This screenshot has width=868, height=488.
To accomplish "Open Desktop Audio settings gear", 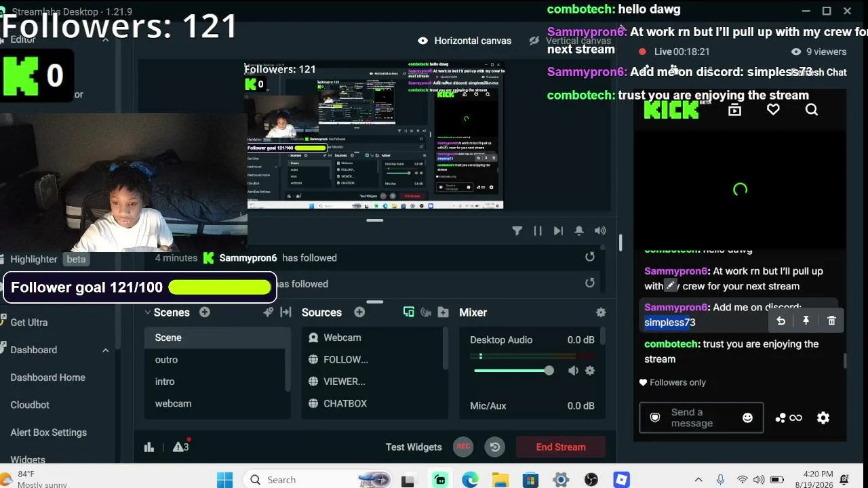I will click(590, 371).
